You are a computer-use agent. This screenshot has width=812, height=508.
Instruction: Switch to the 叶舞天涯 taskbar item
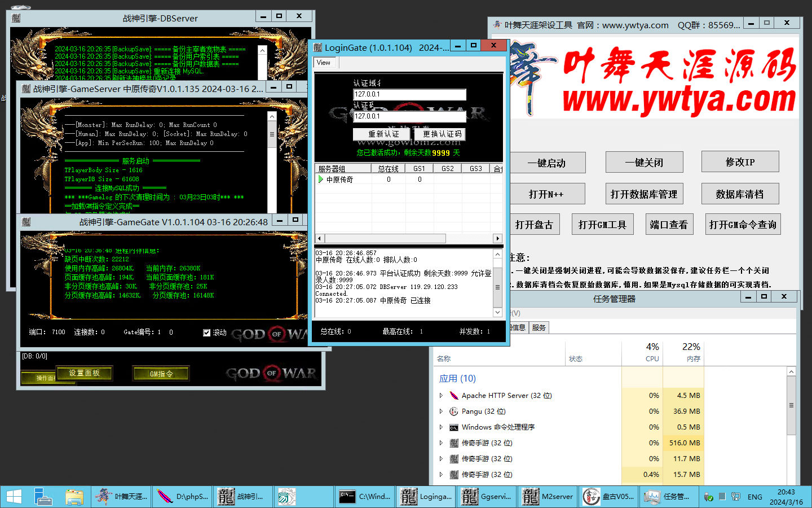[121, 497]
